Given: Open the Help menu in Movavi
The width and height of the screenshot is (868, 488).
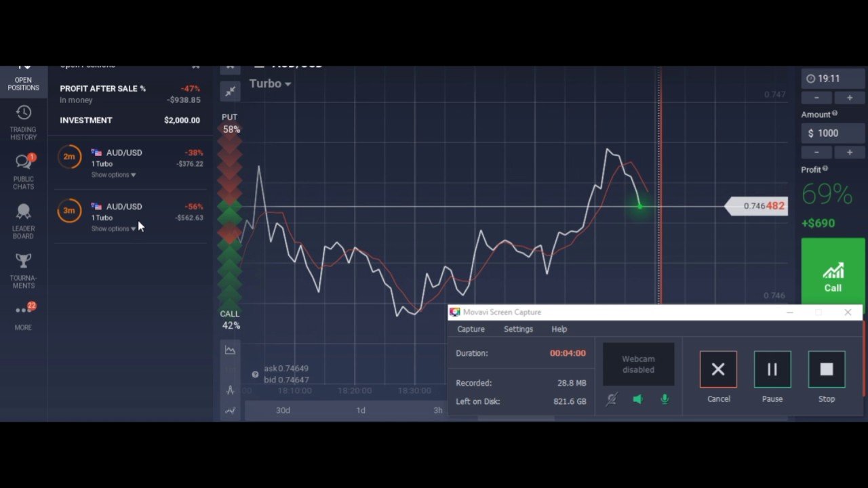Looking at the screenshot, I should (x=559, y=329).
